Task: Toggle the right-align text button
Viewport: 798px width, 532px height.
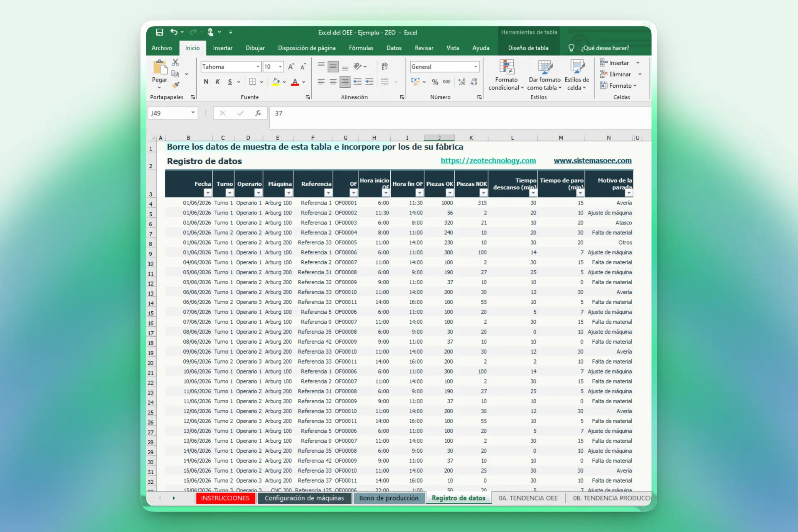Action: click(x=345, y=82)
